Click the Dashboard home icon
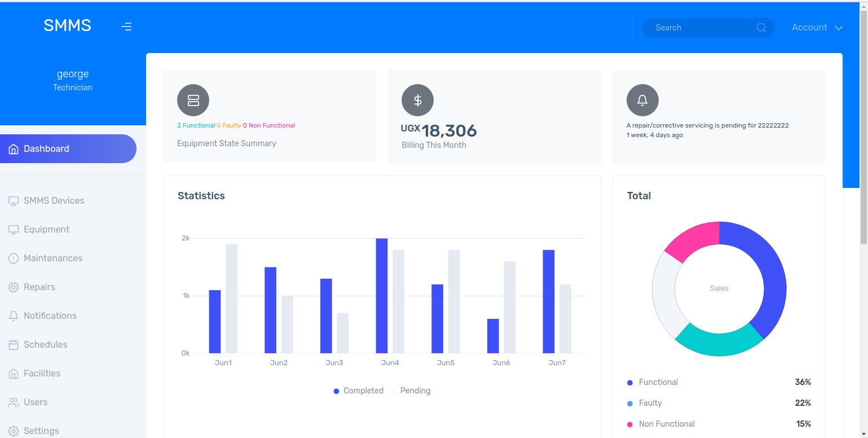Screen dimensions: 868x438 pyautogui.click(x=14, y=149)
